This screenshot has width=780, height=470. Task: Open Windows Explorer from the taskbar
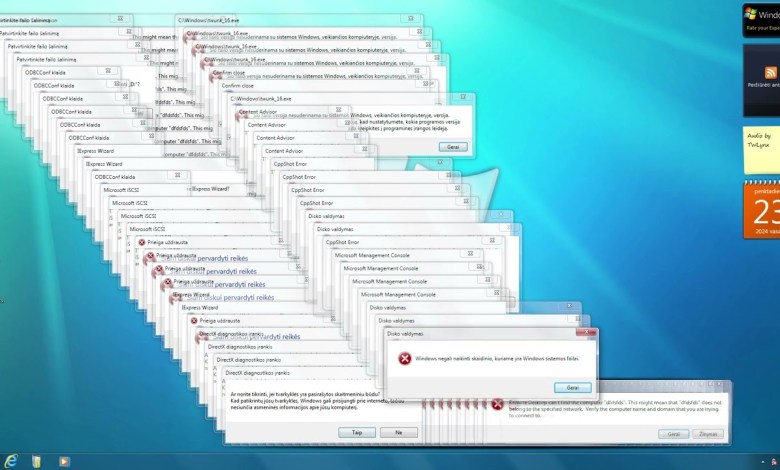click(x=37, y=461)
